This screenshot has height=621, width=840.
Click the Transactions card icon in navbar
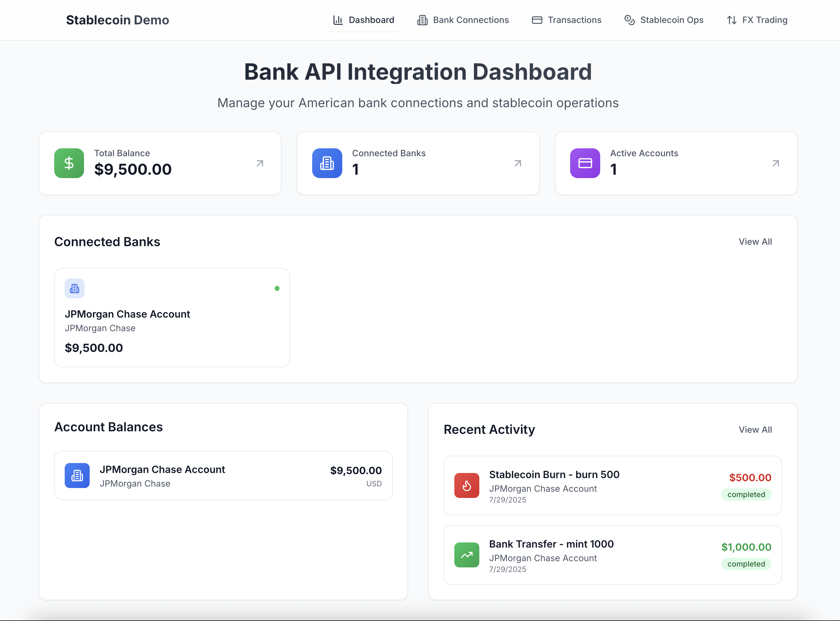(x=537, y=20)
